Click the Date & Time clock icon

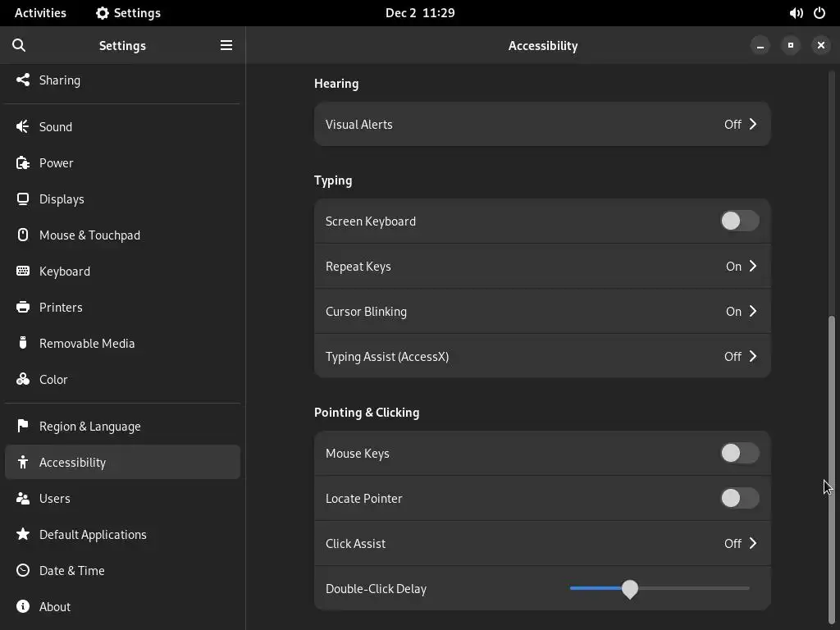[x=23, y=570]
